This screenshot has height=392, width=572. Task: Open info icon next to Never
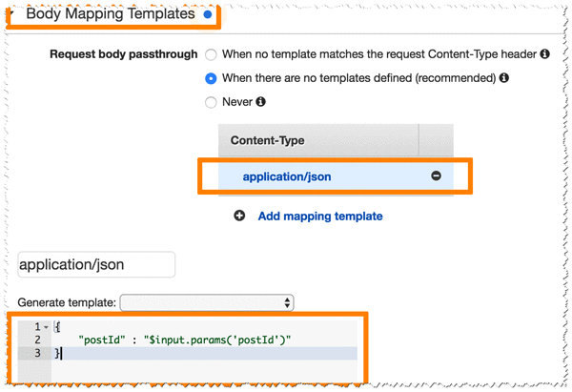tap(260, 101)
